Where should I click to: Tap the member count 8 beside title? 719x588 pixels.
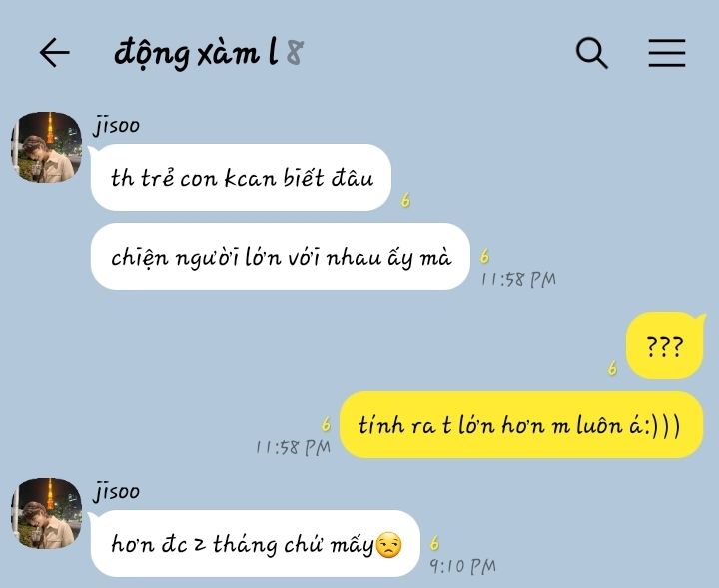pyautogui.click(x=295, y=53)
